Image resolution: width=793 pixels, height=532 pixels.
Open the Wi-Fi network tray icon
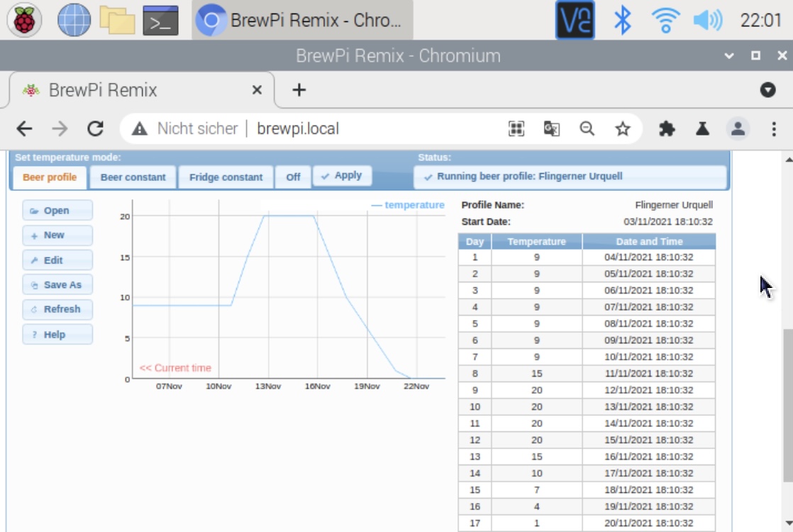coord(665,20)
